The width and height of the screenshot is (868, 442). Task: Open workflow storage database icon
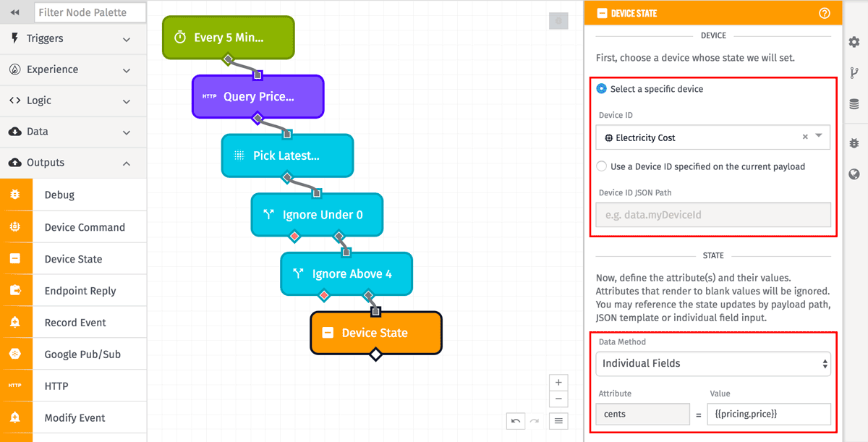pos(854,104)
